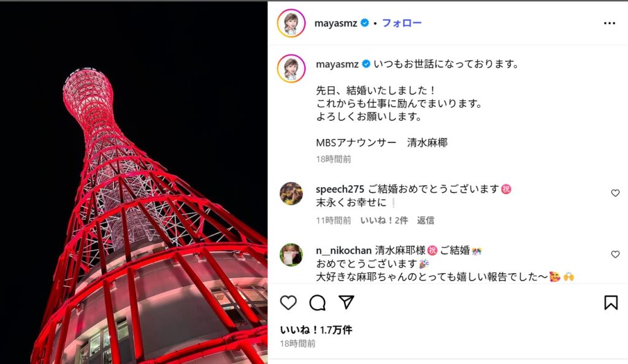Visit the speech275 username link
The image size is (628, 364).
coord(340,189)
